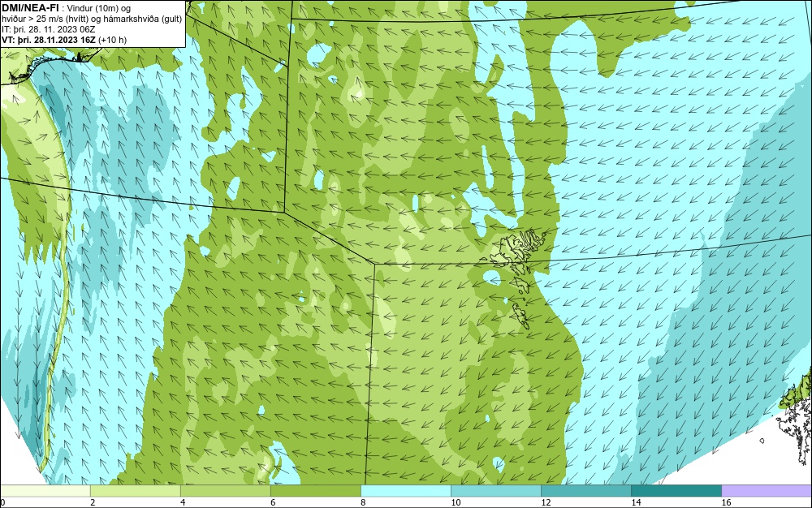Click the 10–12 m/s cyan legend swatch

pos(495,491)
